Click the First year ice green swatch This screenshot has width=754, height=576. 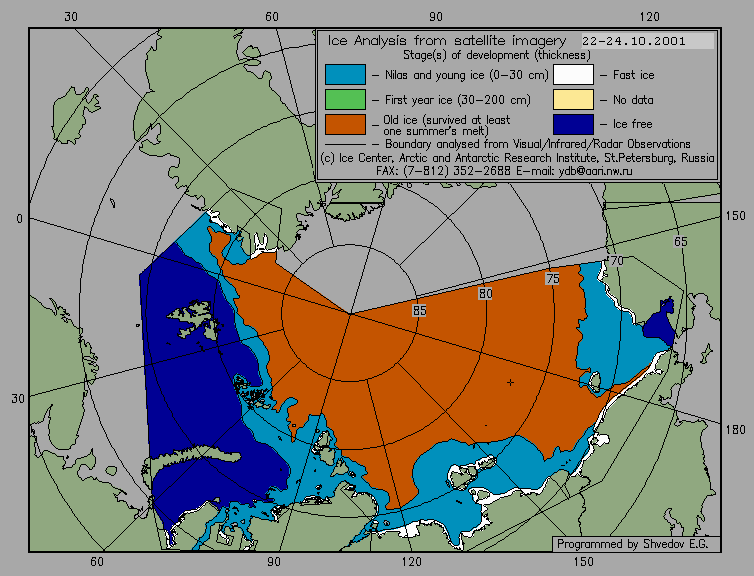point(345,100)
